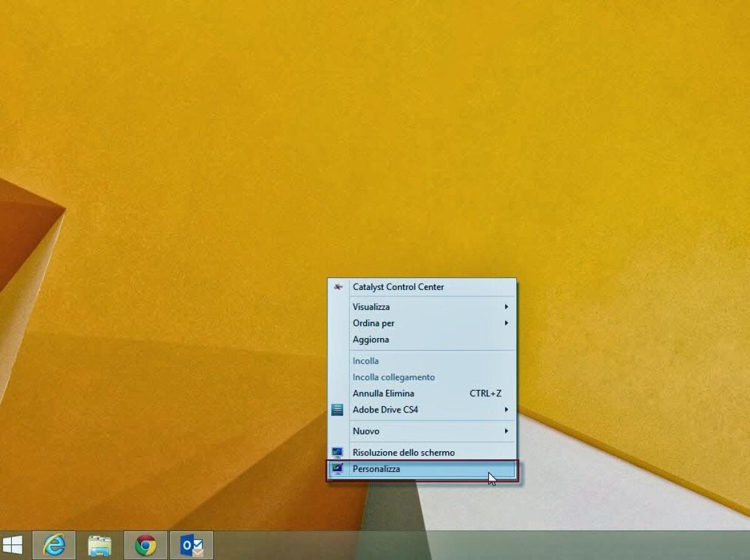
Task: Click the Catalyst Control Center icon
Action: (x=338, y=286)
